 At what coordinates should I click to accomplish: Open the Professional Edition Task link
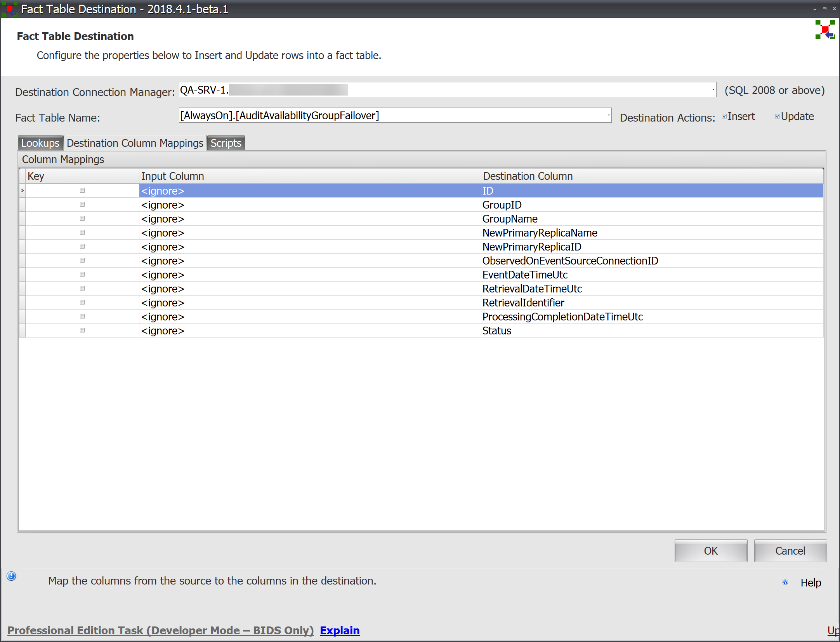point(161,630)
